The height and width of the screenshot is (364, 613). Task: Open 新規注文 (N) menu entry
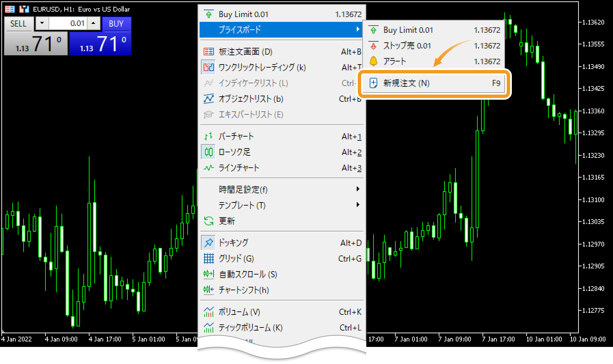click(x=434, y=83)
